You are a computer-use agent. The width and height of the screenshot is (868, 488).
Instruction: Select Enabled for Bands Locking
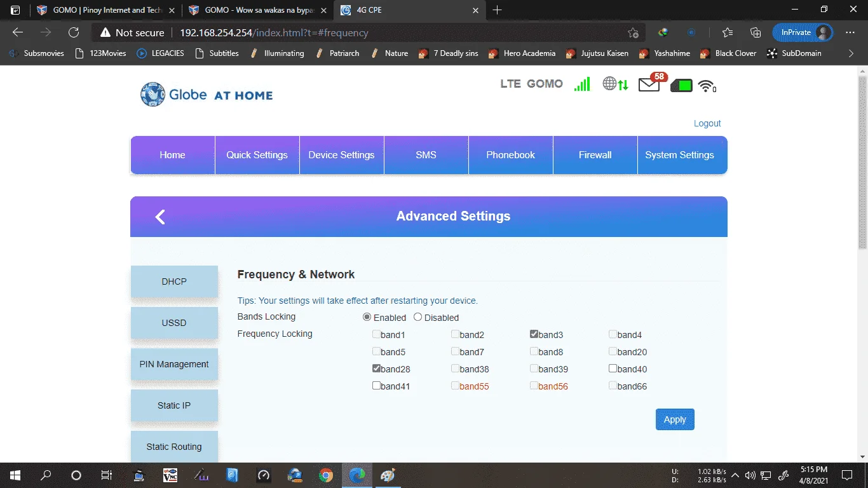click(x=367, y=317)
